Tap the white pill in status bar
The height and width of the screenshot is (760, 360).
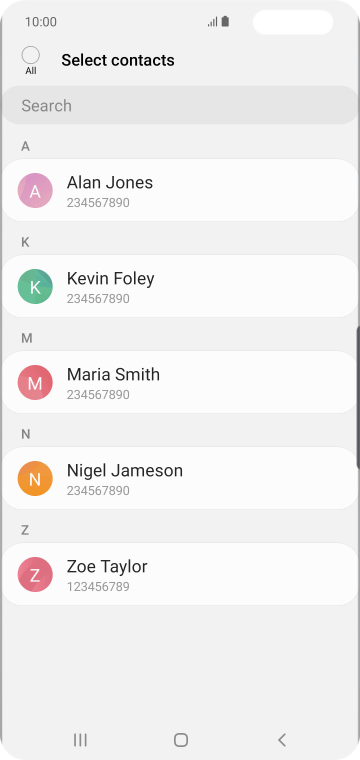[x=293, y=22]
